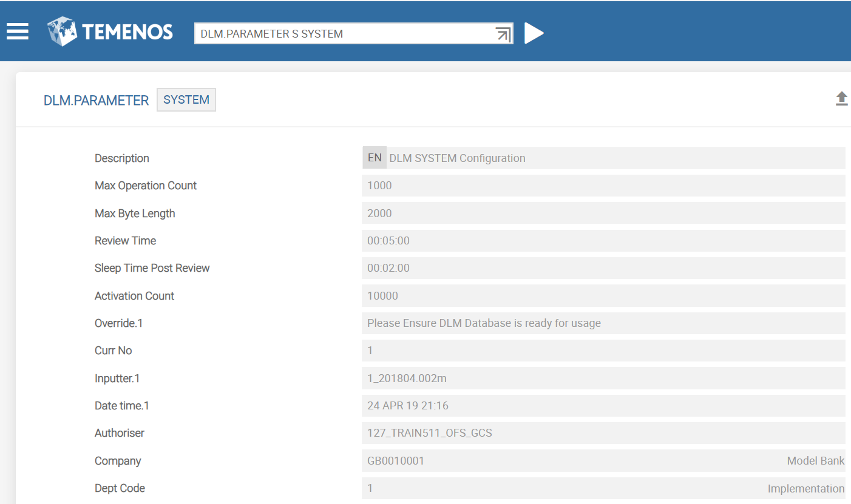The height and width of the screenshot is (504, 851).
Task: Click the Max Byte Length field 2000
Action: click(603, 213)
